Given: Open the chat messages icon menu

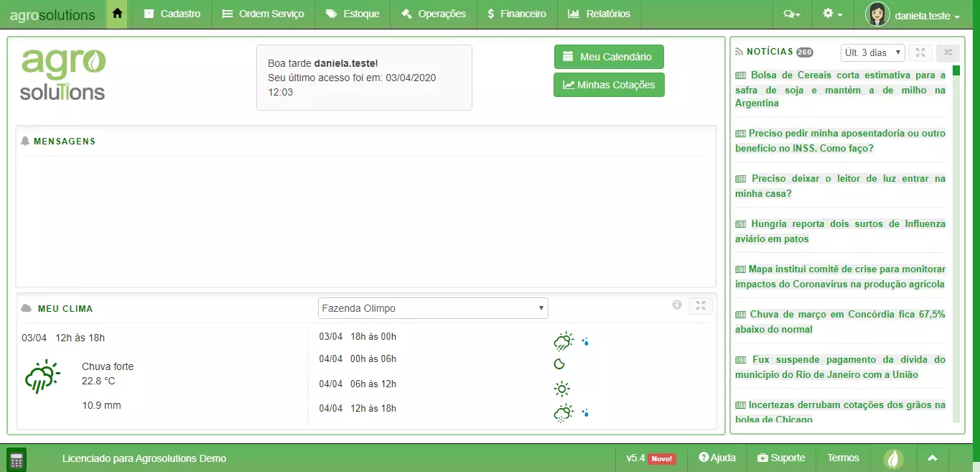Looking at the screenshot, I should click(x=791, y=14).
